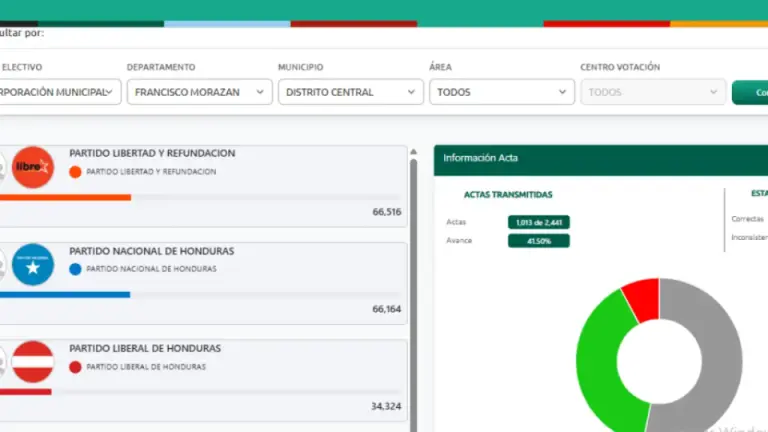Click the scrollbar up arrow of party list

pos(413,152)
